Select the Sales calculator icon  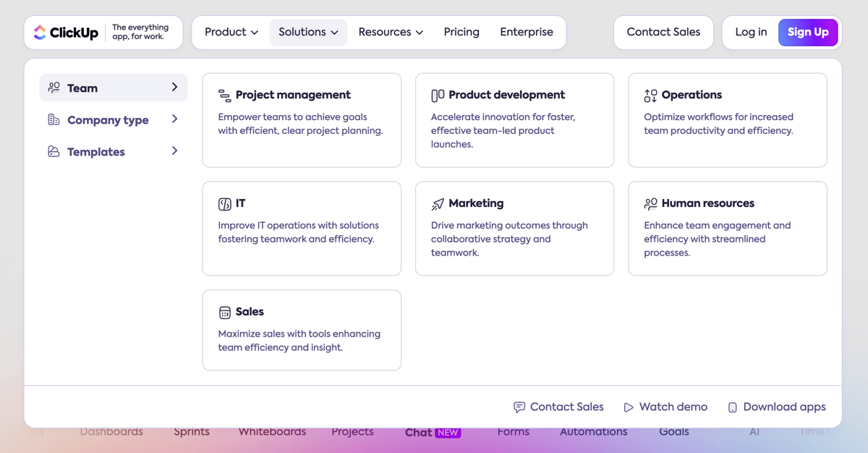[x=224, y=311]
